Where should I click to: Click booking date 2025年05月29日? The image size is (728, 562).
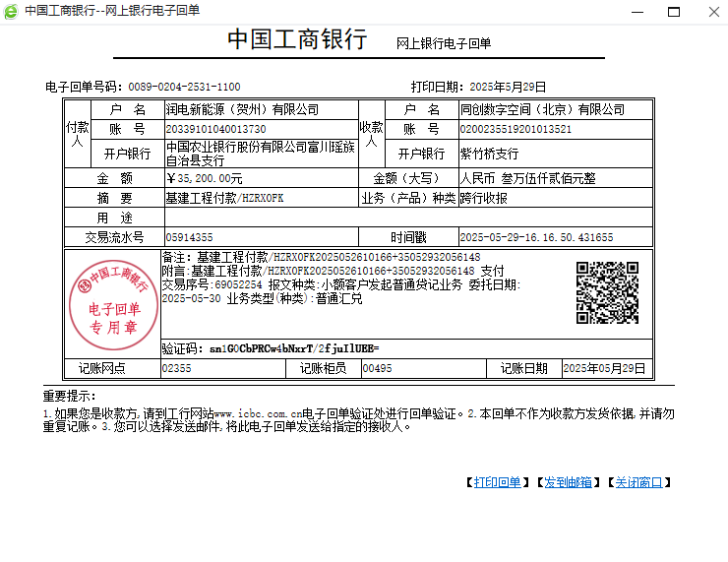(x=604, y=368)
